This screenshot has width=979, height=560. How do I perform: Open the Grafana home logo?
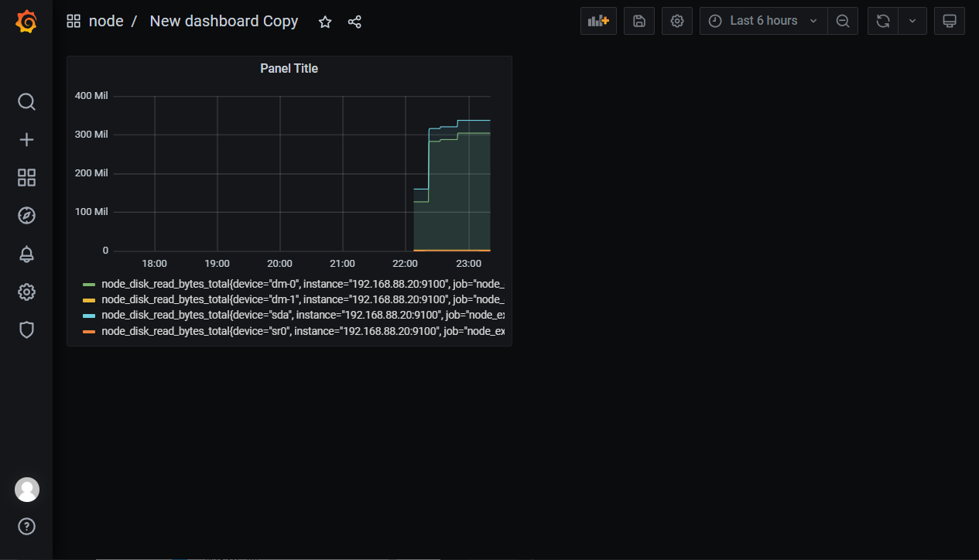26,22
